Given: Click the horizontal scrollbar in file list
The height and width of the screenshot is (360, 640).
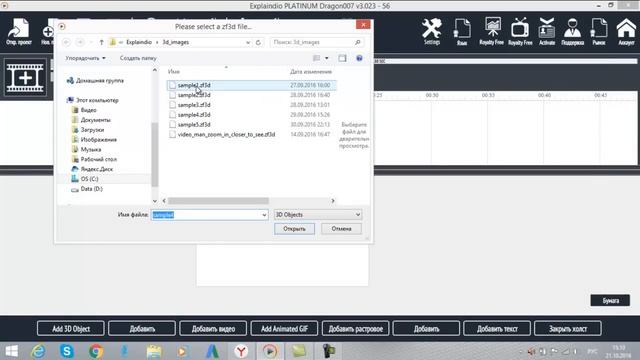Looking at the screenshot, I should [218, 201].
